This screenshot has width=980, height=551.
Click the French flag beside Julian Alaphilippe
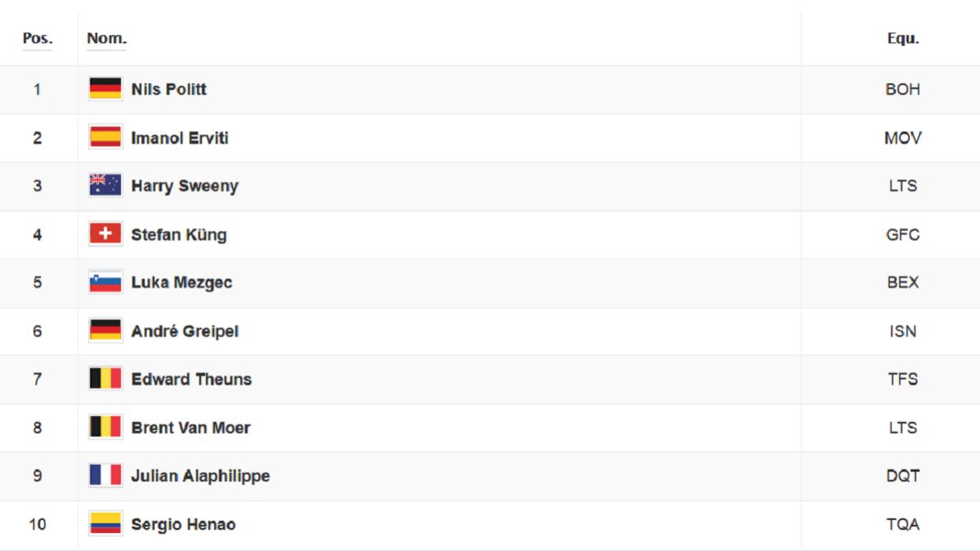tap(105, 476)
